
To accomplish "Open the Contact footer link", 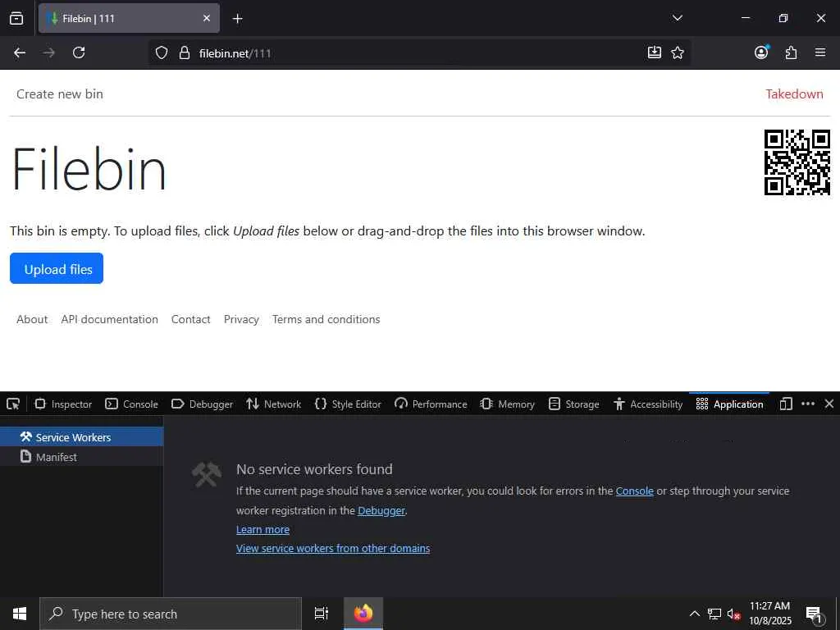I will click(x=190, y=319).
